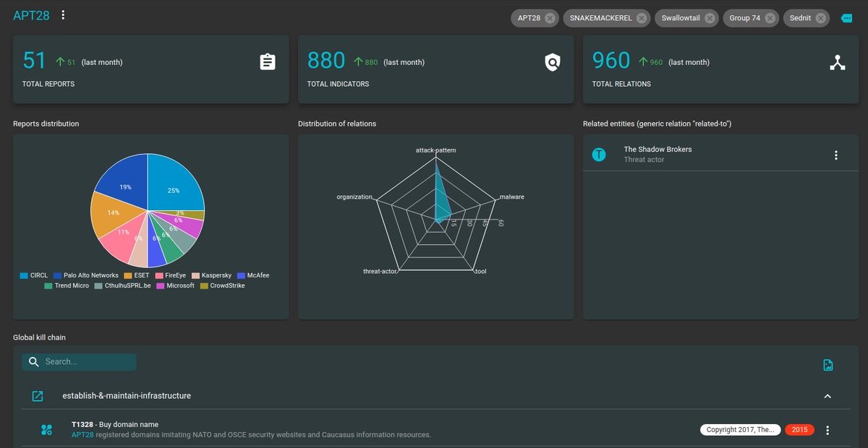
Task: Toggle CIRCL legend swatch in pie chart
Action: (25, 275)
